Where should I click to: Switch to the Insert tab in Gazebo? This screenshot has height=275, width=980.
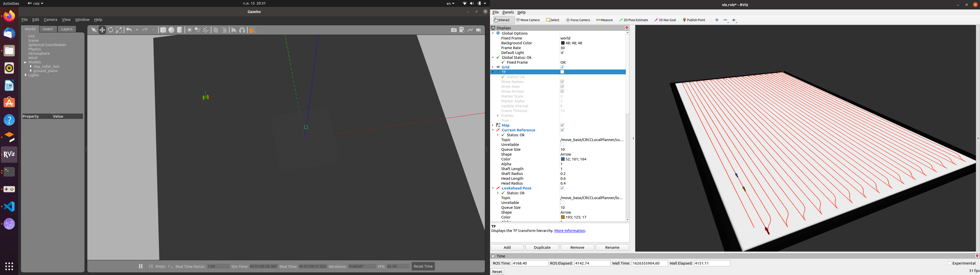click(x=48, y=29)
